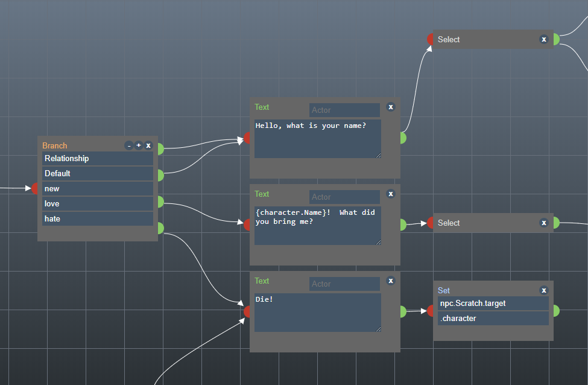Edit the Default case in Branch node
588x385 pixels.
coord(98,173)
